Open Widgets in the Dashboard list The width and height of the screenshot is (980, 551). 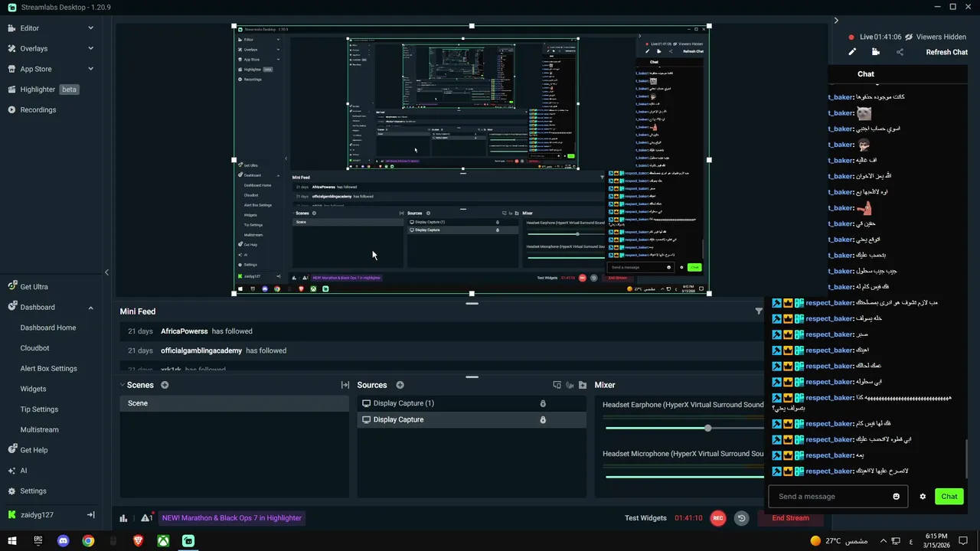point(33,389)
